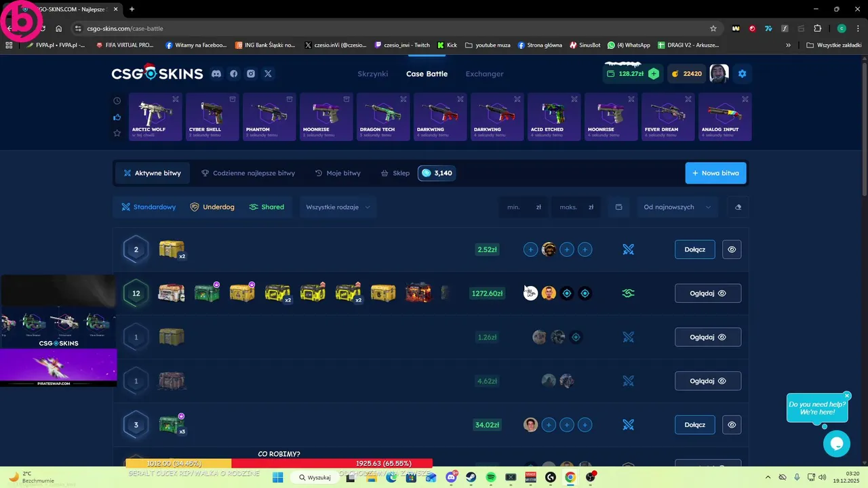Click the coin balance 22420
This screenshot has height=488, width=868.
click(686, 73)
